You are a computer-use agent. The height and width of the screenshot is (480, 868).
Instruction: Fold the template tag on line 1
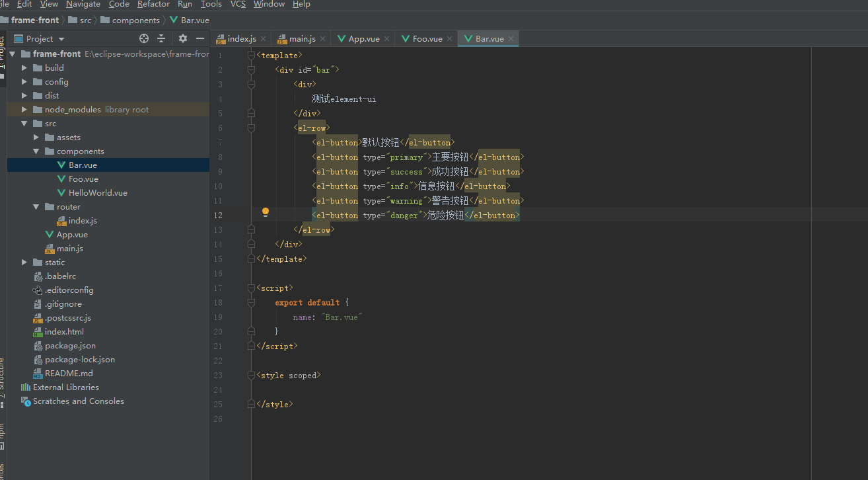click(x=251, y=56)
